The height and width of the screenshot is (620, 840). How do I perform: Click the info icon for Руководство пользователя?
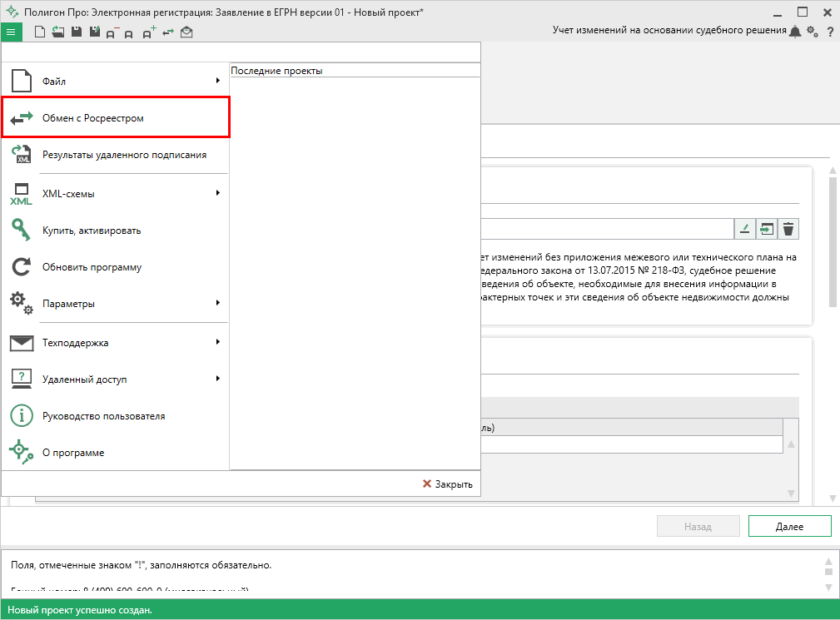[x=22, y=415]
